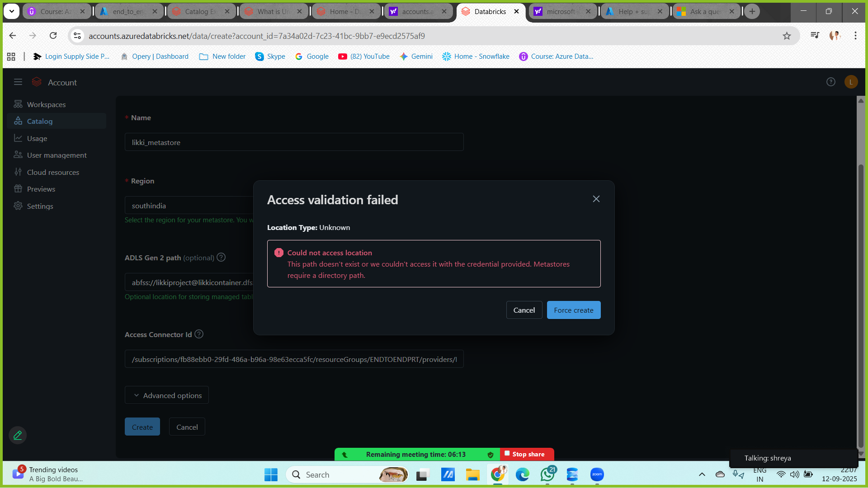The image size is (868, 488).
Task: Expand Advanced options
Action: [166, 395]
